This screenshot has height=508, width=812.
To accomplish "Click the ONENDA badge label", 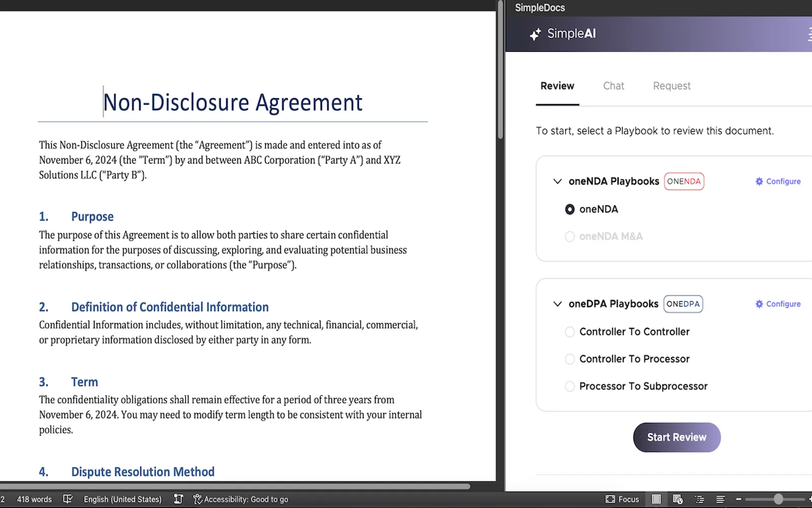I will tap(684, 181).
